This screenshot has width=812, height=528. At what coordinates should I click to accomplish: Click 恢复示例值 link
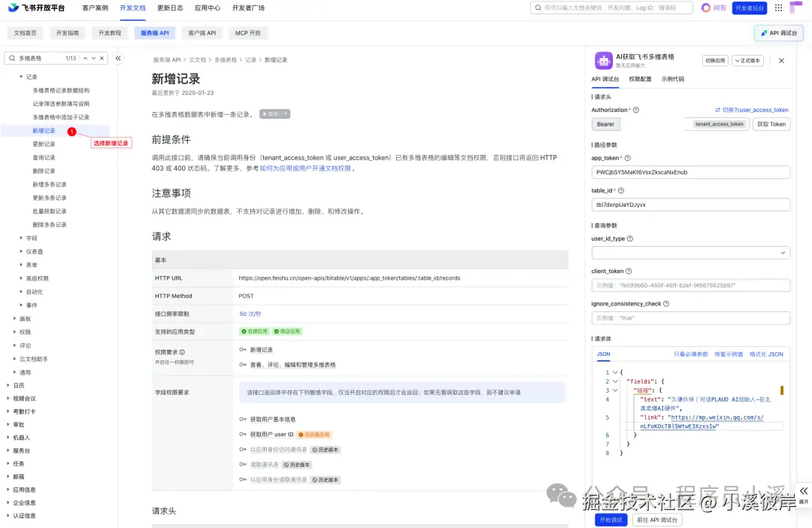click(729, 354)
